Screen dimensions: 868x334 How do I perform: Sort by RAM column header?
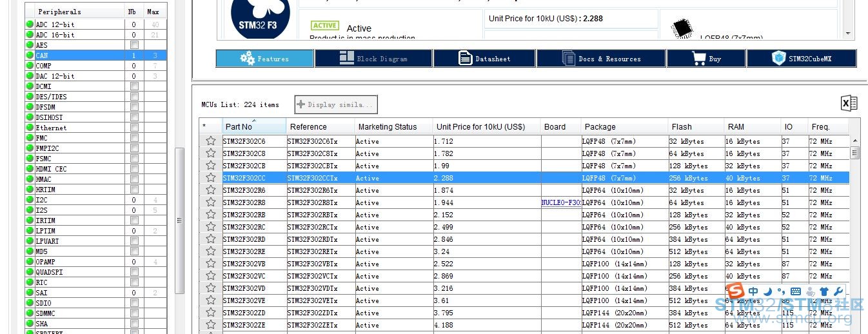753,126
